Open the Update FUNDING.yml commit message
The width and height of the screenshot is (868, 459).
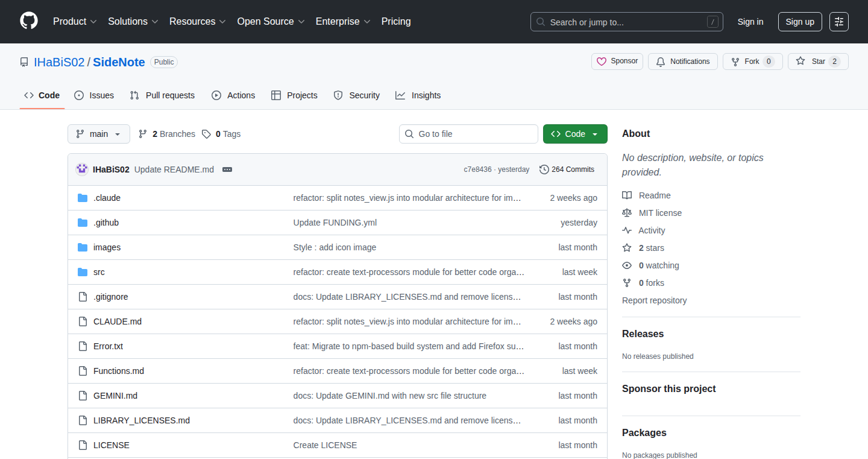coord(335,223)
